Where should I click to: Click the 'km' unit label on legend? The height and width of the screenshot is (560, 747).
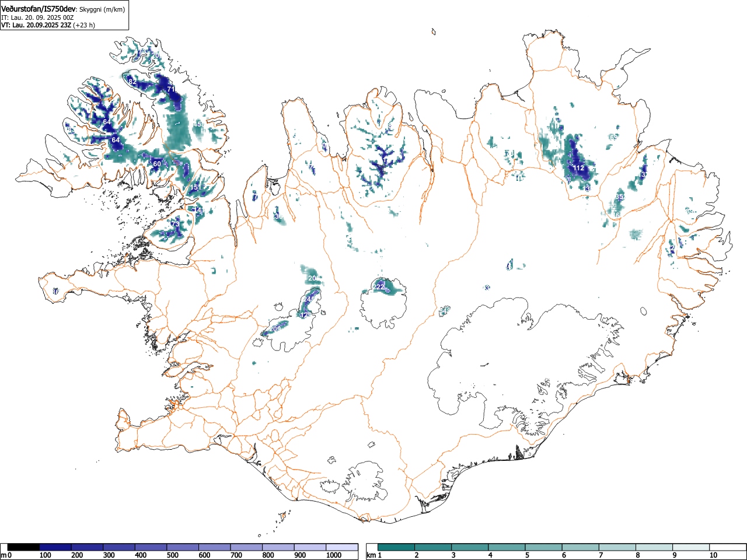tap(371, 555)
